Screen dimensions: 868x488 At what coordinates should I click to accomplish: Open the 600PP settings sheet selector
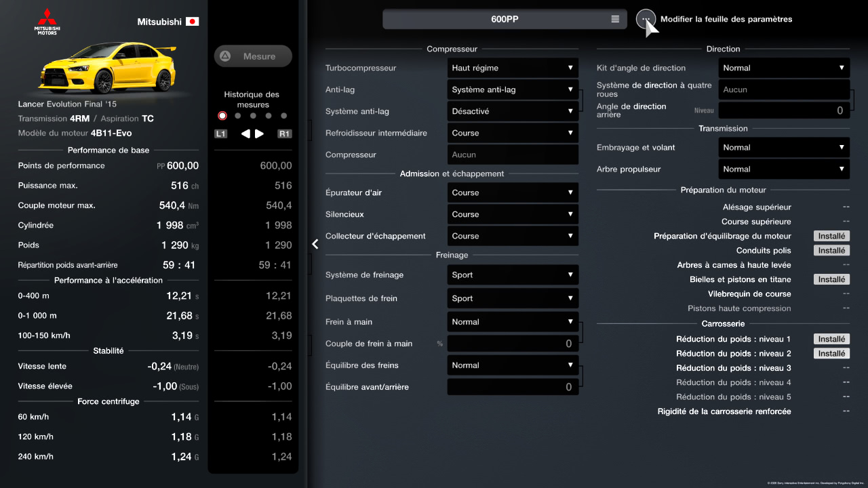(x=504, y=19)
